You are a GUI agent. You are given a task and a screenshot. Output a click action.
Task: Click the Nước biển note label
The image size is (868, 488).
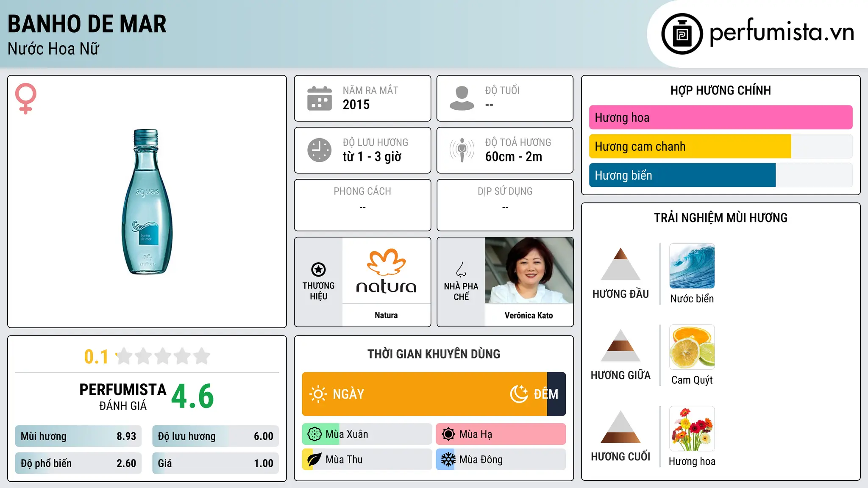pyautogui.click(x=692, y=299)
